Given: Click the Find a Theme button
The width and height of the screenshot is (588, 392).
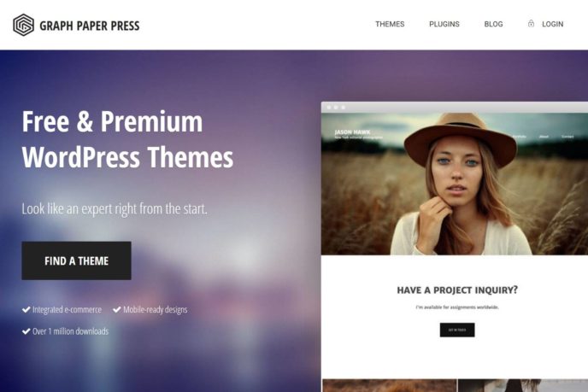Looking at the screenshot, I should pyautogui.click(x=77, y=260).
